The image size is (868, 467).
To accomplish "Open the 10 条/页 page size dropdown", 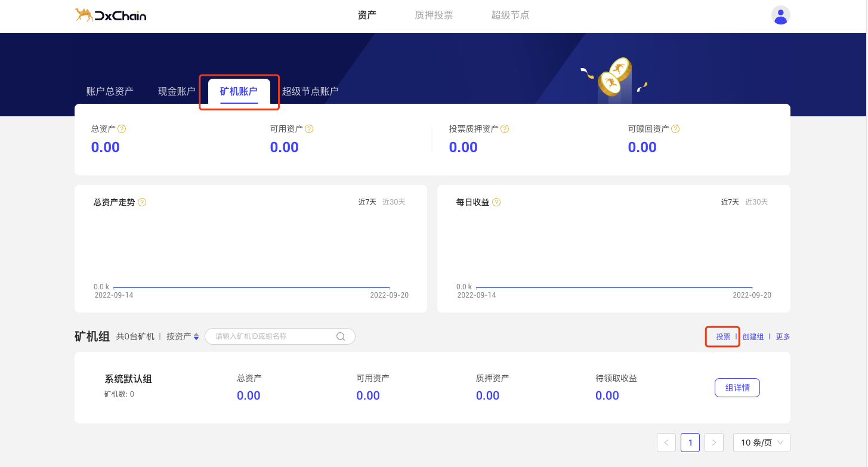I will (761, 443).
